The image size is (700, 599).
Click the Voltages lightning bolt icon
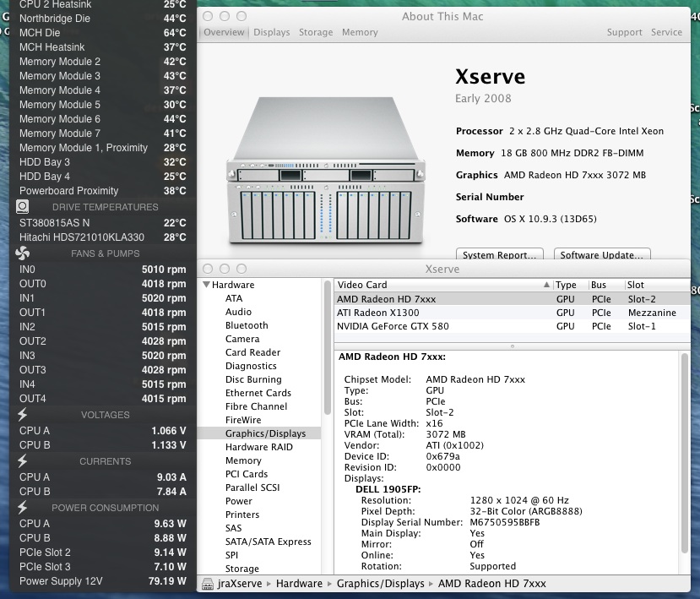coord(23,415)
